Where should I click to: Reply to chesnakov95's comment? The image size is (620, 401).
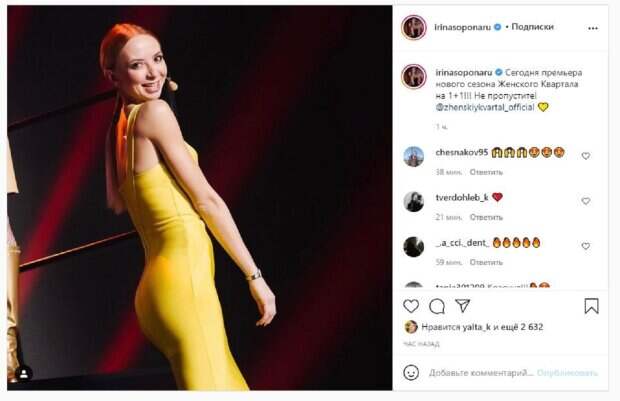click(x=486, y=172)
